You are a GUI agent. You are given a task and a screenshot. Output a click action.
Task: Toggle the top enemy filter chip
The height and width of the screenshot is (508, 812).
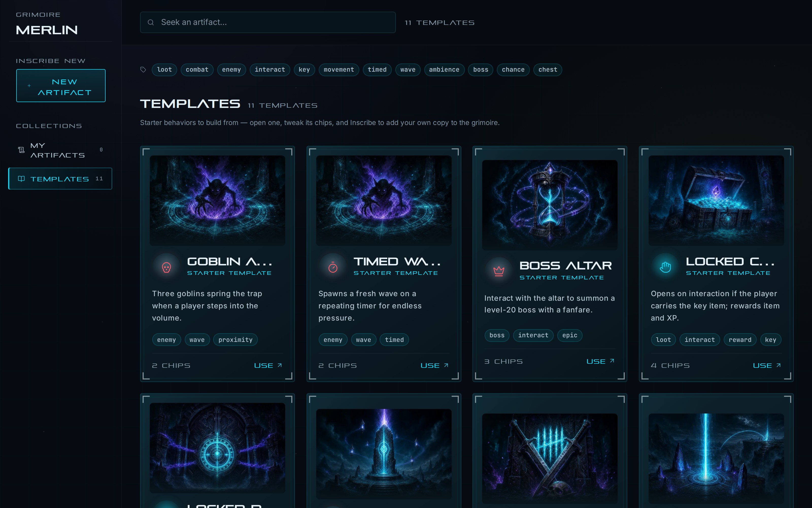click(231, 70)
